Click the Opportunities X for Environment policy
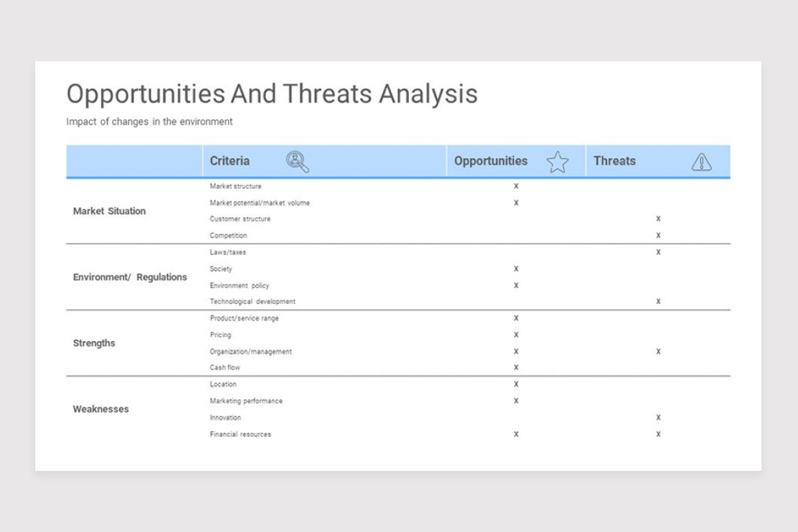 click(x=516, y=285)
